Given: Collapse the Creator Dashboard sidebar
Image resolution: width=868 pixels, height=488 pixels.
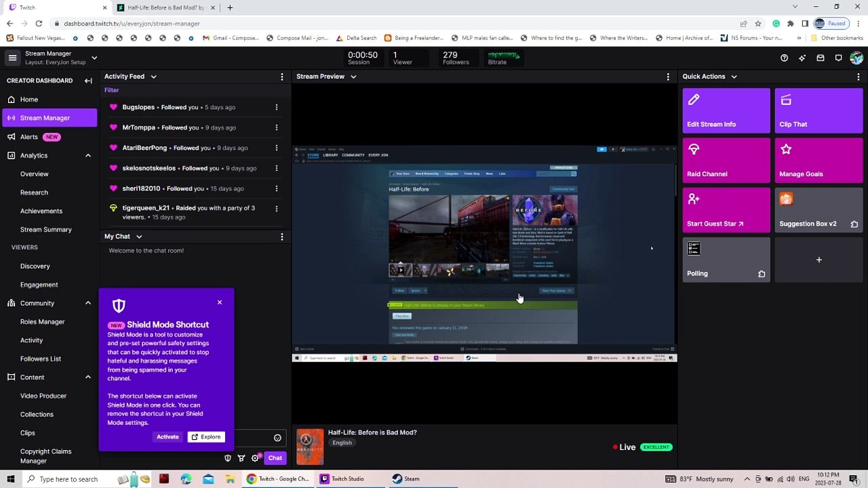Looking at the screenshot, I should coord(88,81).
